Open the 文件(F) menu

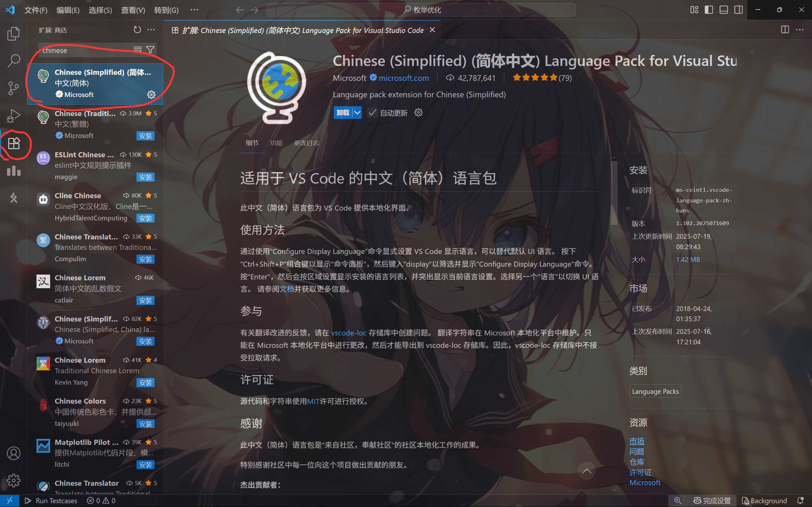(36, 10)
